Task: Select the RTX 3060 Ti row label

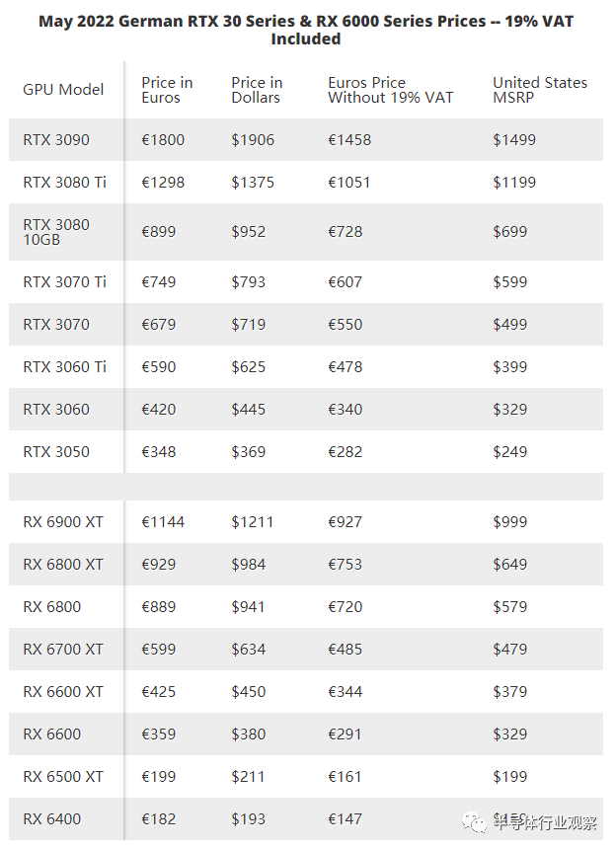Action: point(64,367)
